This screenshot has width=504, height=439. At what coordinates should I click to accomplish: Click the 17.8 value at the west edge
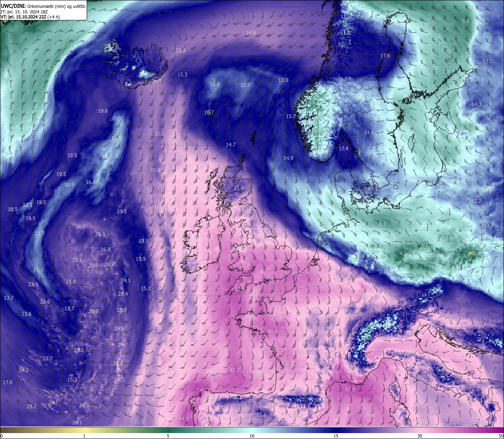7,382
